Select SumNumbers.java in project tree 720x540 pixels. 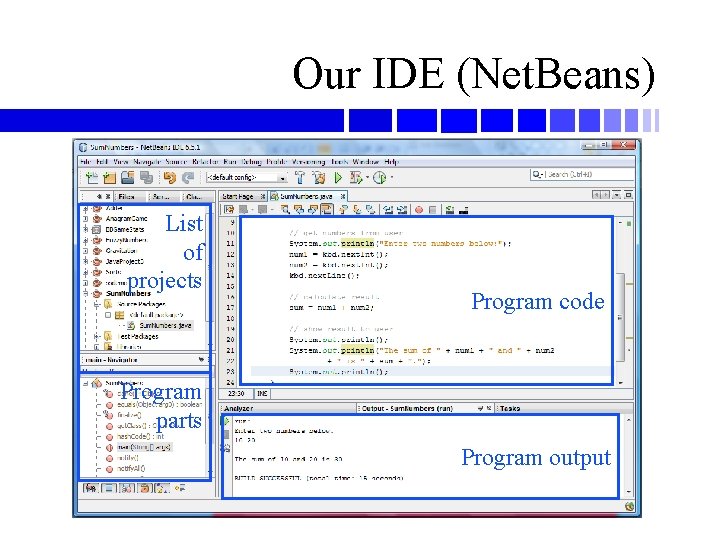pyautogui.click(x=165, y=325)
